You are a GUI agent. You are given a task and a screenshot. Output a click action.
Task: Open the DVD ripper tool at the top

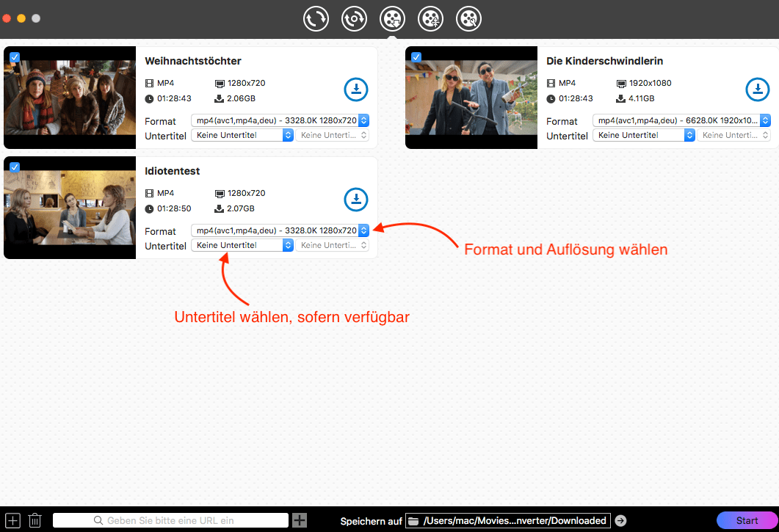[x=354, y=18]
